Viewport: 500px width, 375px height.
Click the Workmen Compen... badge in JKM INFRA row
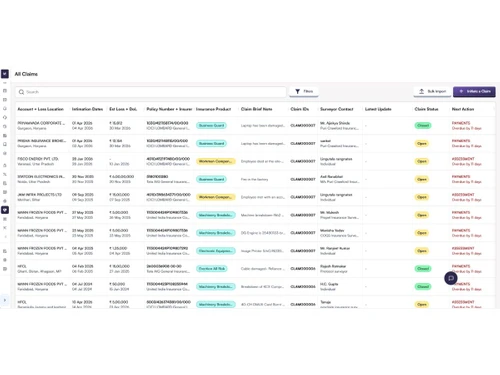tap(216, 197)
